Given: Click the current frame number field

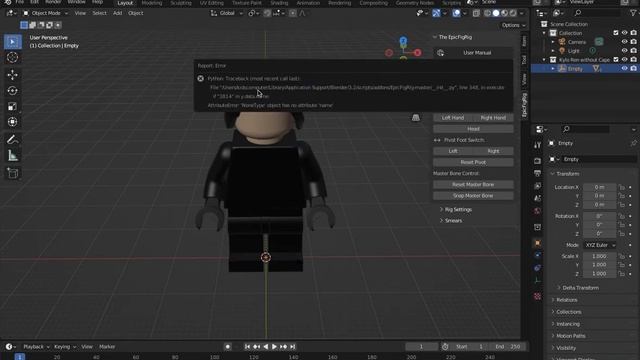Looking at the screenshot, I should 422,347.
